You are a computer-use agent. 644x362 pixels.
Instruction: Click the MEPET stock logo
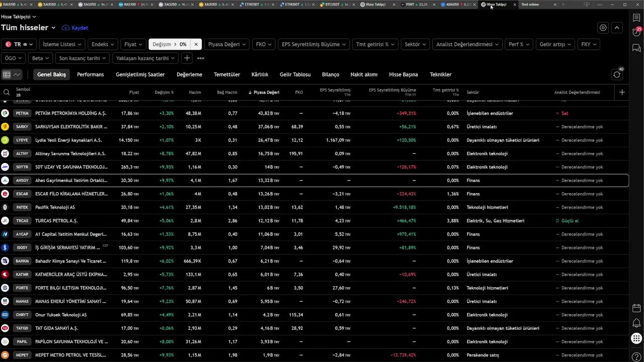point(5,355)
